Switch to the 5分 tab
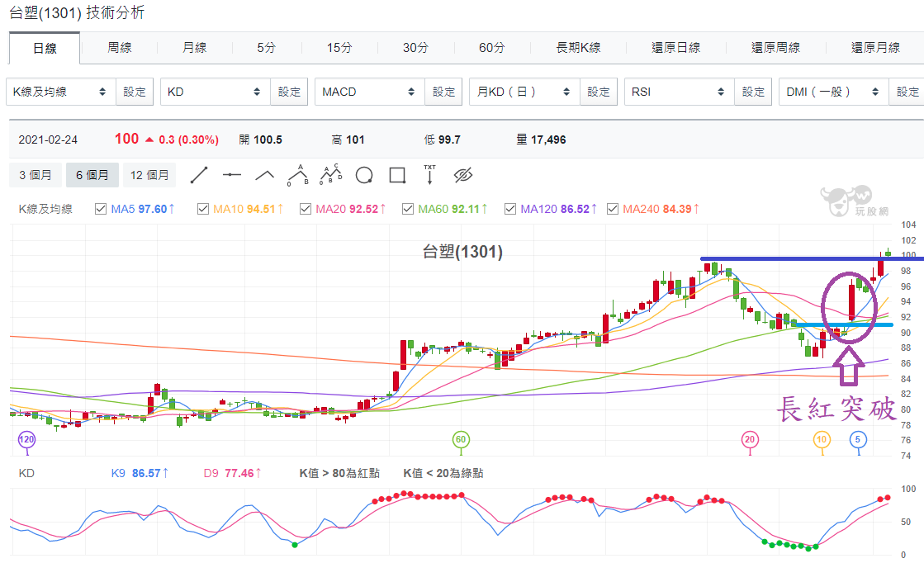The height and width of the screenshot is (563, 924). 267,48
